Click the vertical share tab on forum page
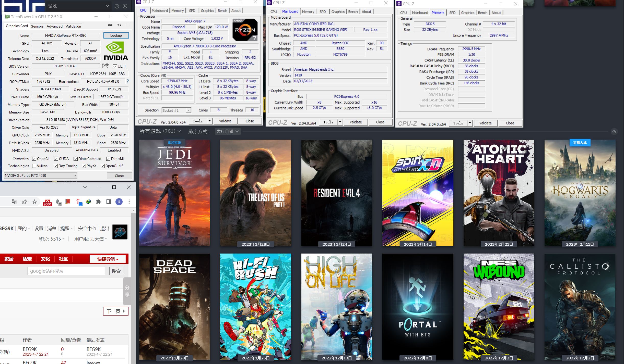The width and height of the screenshot is (624, 364). pyautogui.click(x=127, y=291)
